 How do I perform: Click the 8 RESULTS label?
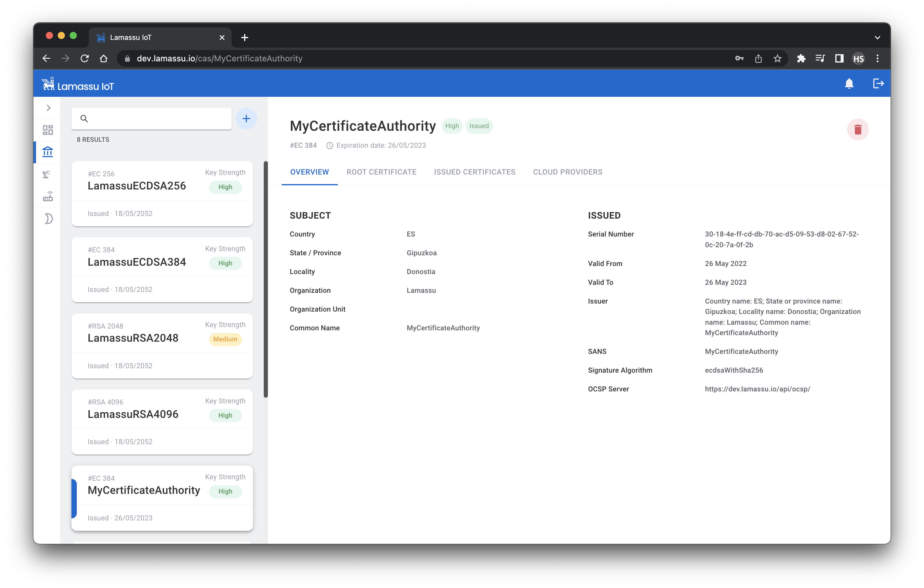pyautogui.click(x=93, y=139)
